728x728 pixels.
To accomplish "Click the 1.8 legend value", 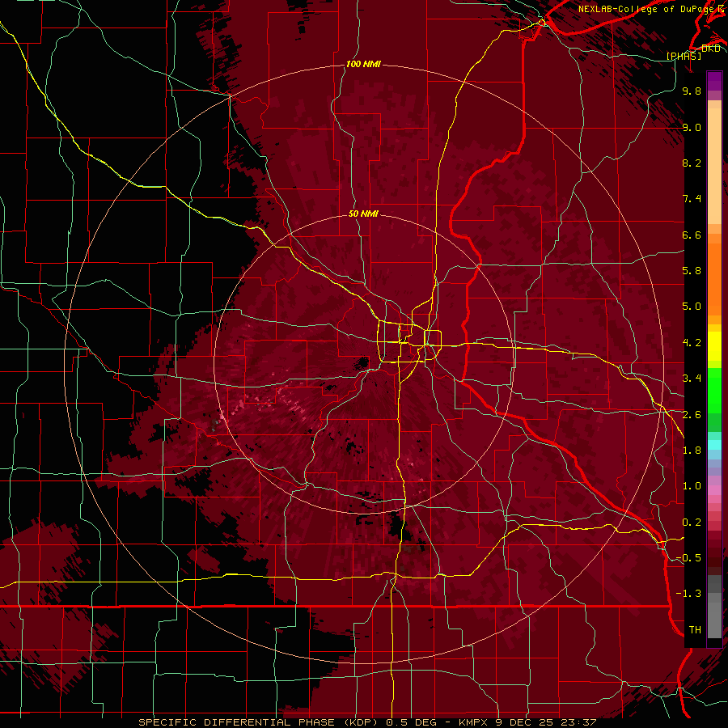I will 692,451.
